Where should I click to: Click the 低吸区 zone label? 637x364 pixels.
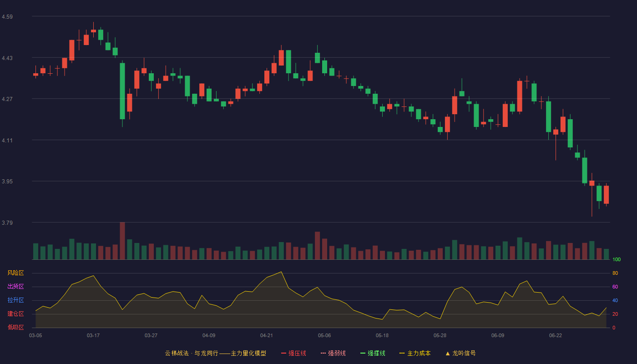pyautogui.click(x=15, y=328)
